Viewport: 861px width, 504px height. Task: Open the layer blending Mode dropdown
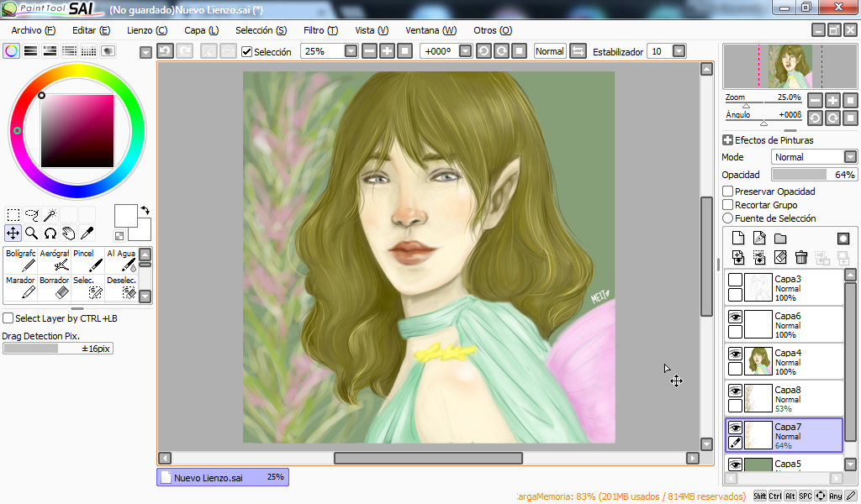850,157
